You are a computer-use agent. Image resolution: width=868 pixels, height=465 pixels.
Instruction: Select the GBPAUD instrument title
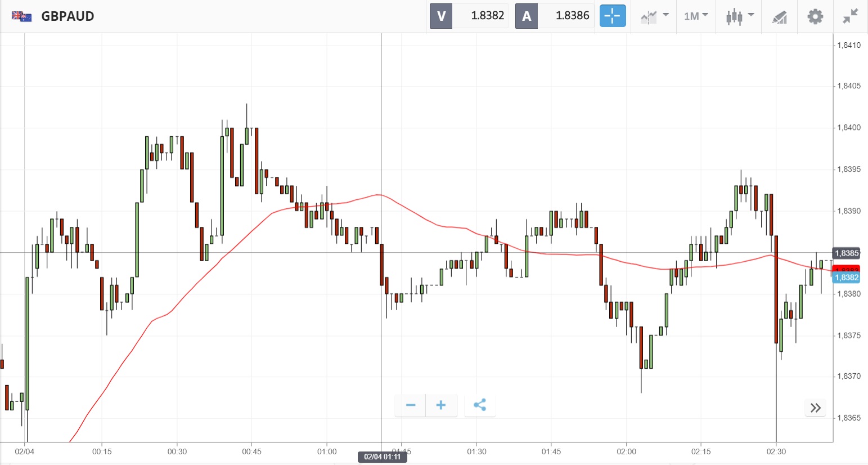click(68, 16)
